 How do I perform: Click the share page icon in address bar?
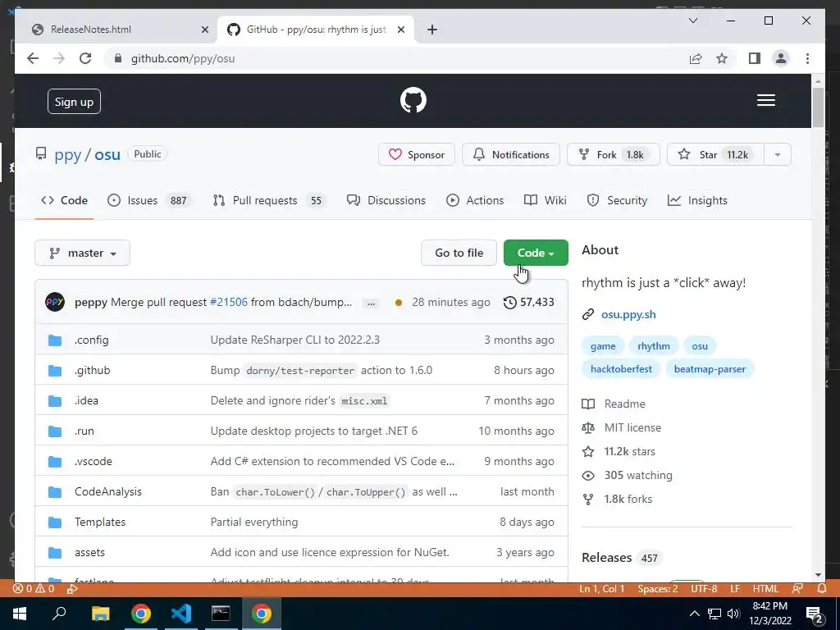(696, 58)
